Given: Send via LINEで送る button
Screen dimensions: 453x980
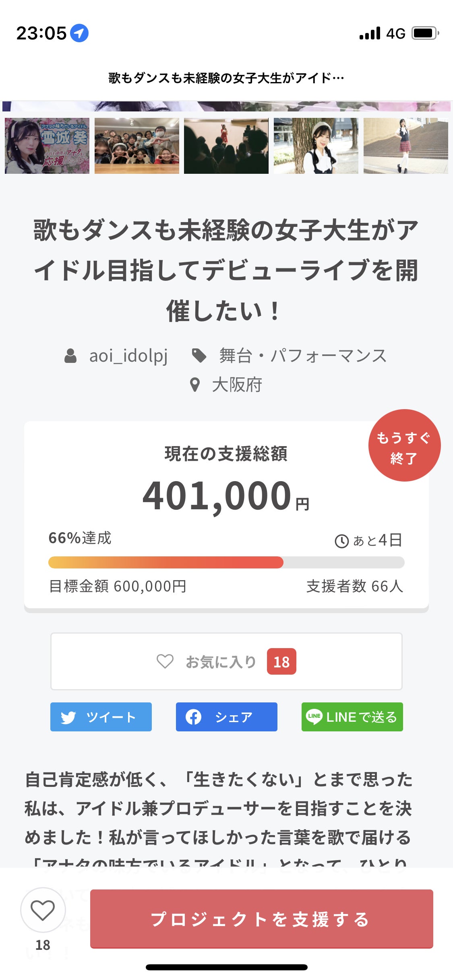Looking at the screenshot, I should tap(352, 717).
